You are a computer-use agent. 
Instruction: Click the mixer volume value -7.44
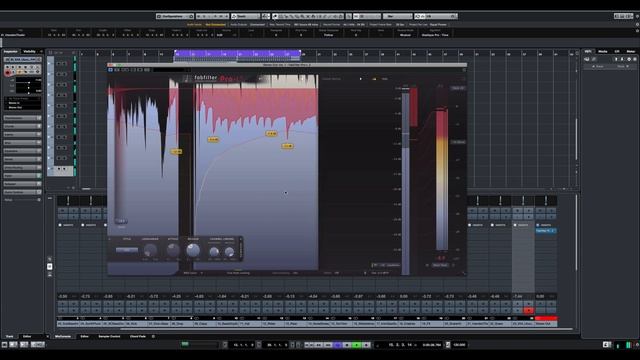click(x=517, y=296)
